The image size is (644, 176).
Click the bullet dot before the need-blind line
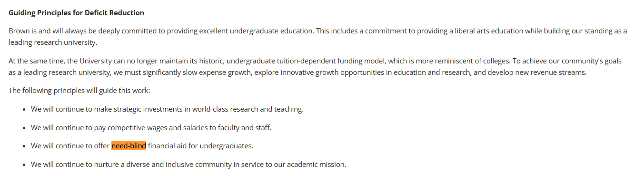pos(24,146)
